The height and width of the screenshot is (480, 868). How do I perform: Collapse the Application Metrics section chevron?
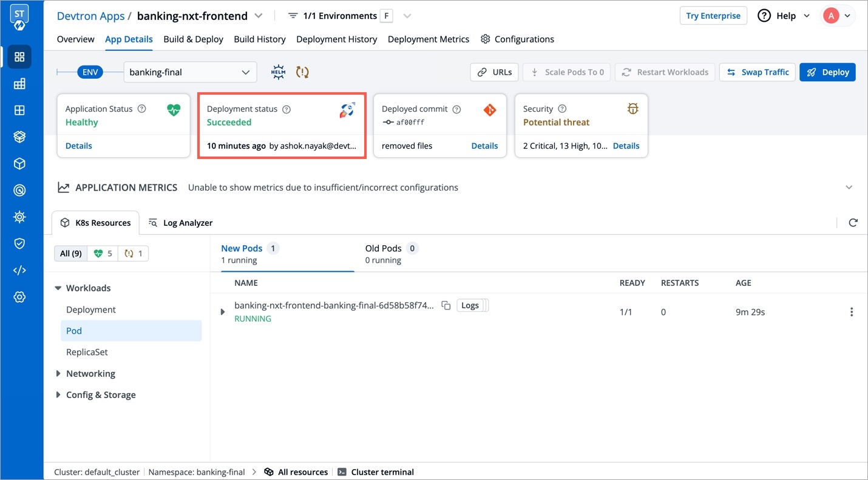tap(849, 188)
